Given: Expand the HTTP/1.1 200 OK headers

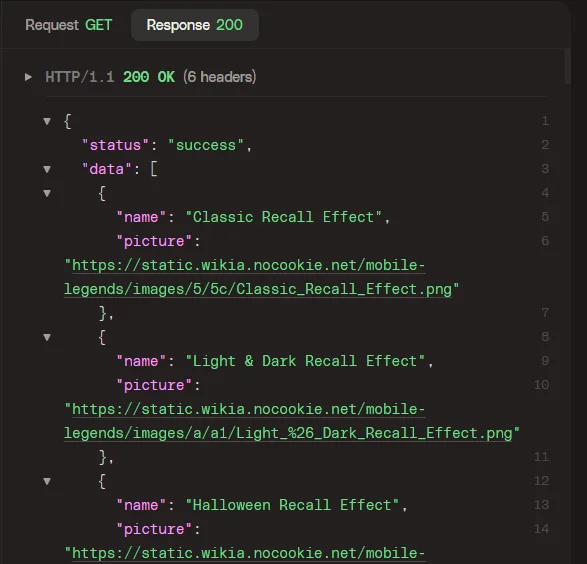Looking at the screenshot, I should point(28,77).
